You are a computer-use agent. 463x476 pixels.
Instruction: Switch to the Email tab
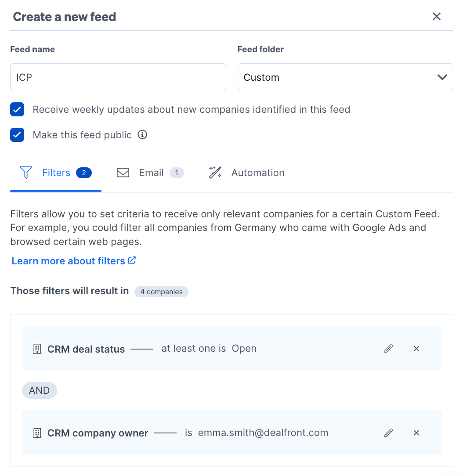click(x=150, y=173)
